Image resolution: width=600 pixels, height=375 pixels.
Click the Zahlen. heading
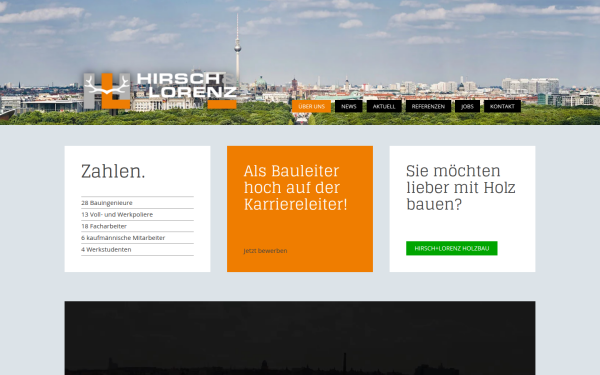pos(113,171)
